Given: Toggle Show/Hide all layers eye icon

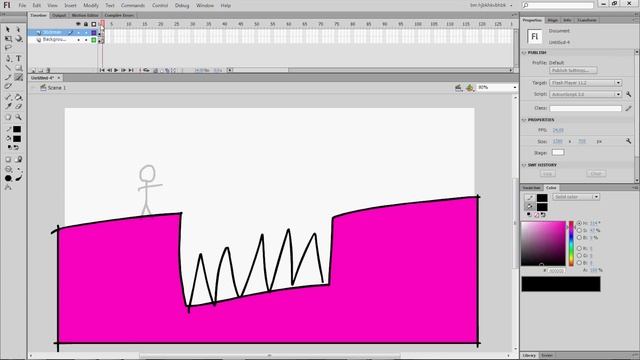Looking at the screenshot, I should click(x=78, y=24).
